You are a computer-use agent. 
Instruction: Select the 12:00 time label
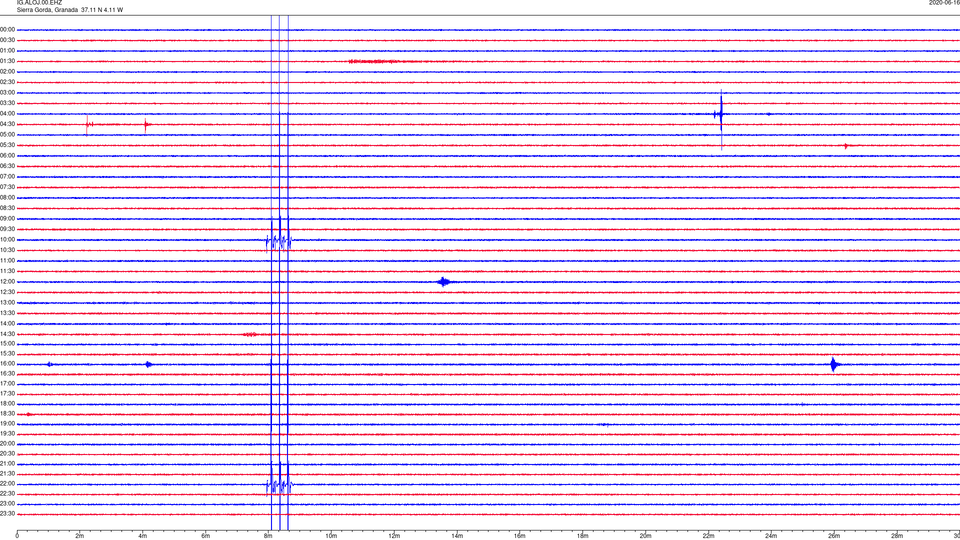(8, 282)
